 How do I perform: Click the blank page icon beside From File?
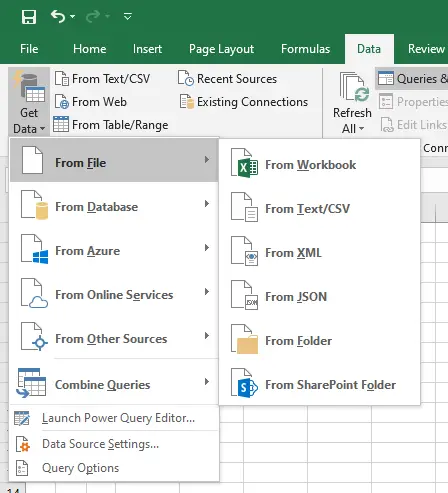tap(32, 161)
